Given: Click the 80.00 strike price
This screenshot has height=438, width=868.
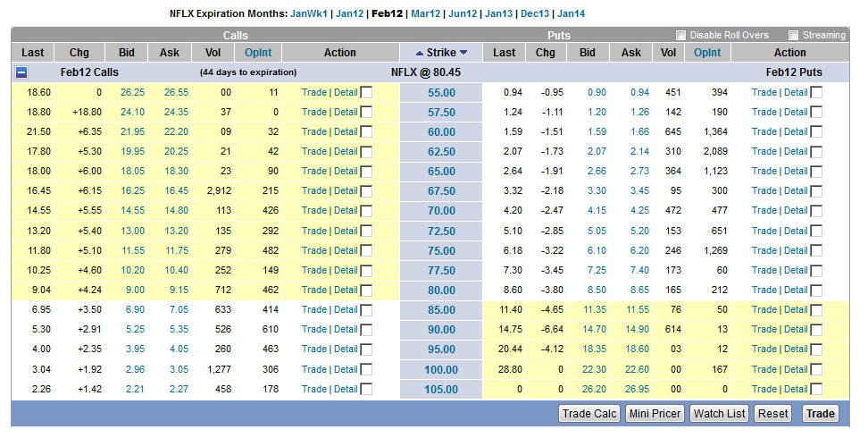Looking at the screenshot, I should [441, 291].
